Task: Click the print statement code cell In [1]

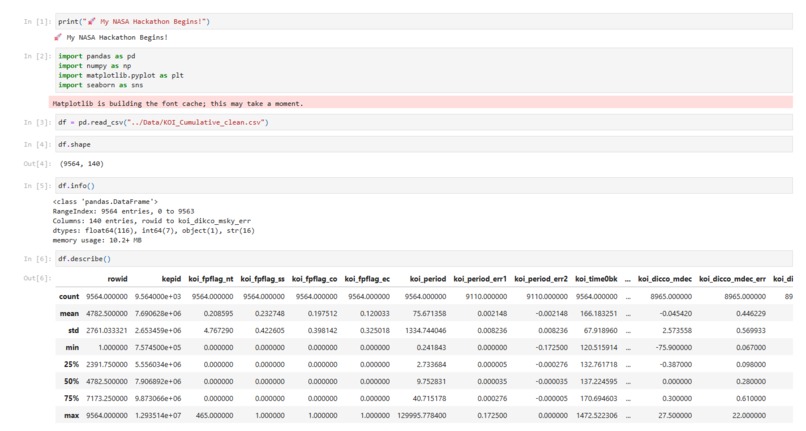Action: click(424, 22)
